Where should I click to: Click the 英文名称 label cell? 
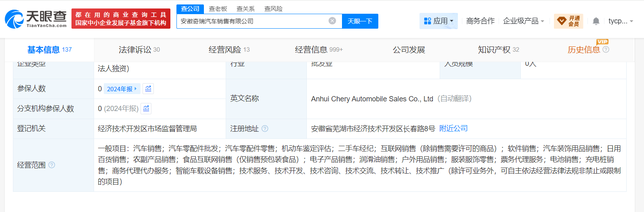coord(266,99)
